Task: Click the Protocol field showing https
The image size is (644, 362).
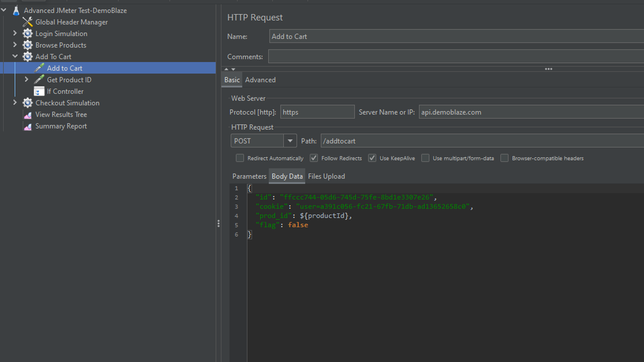Action: pyautogui.click(x=317, y=112)
